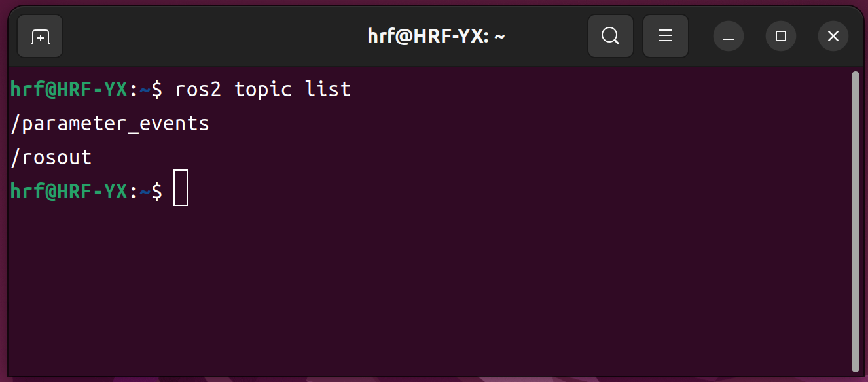Open the hamburger main menu
The height and width of the screenshot is (382, 868).
click(666, 37)
